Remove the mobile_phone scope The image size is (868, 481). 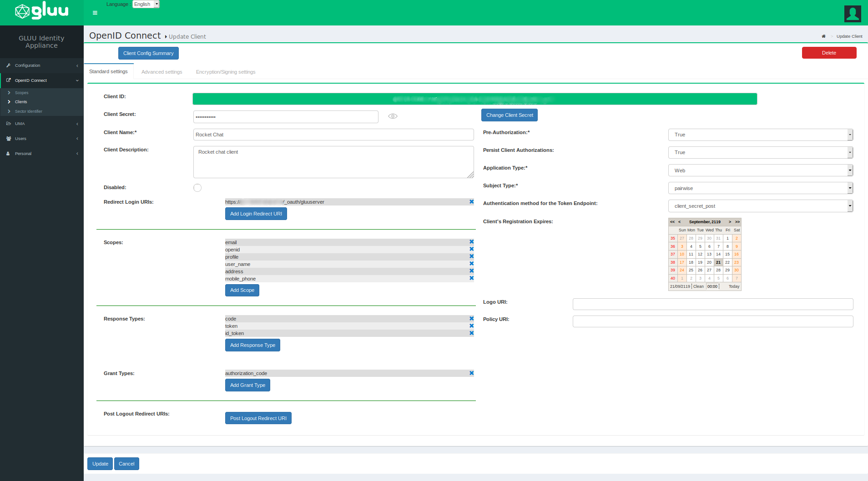(471, 278)
